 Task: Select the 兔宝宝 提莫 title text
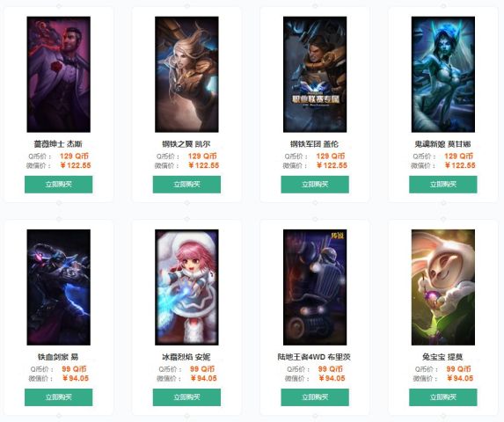pos(442,357)
